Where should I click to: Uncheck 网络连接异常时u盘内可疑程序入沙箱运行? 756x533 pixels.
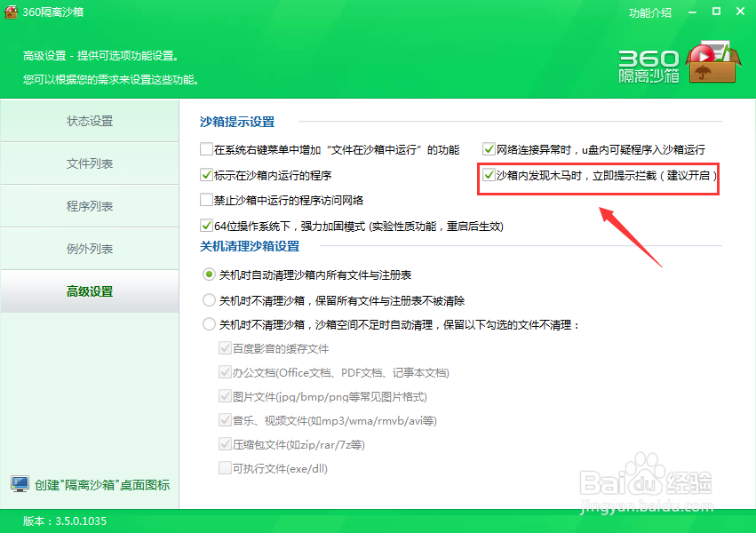489,149
